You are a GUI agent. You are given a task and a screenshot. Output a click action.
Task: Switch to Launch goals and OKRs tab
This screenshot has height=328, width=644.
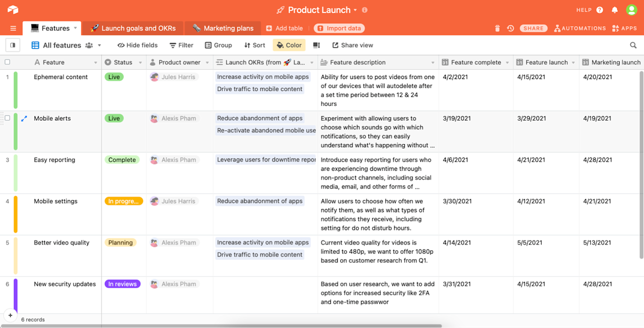(133, 28)
